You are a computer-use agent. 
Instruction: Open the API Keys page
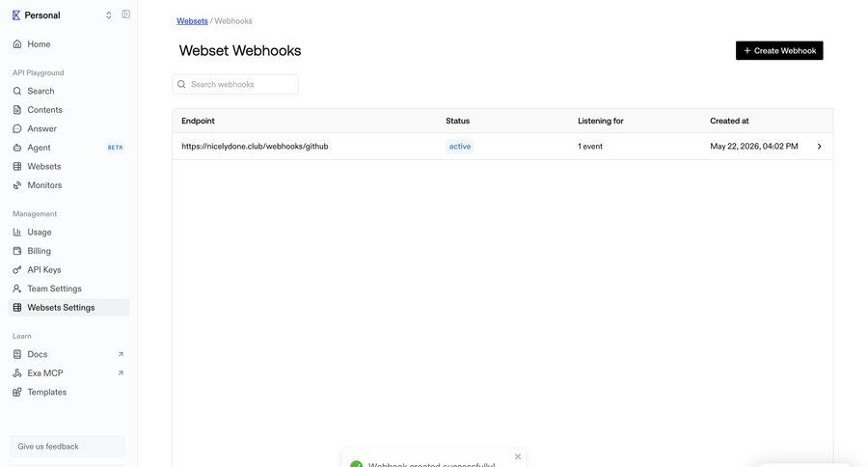68,270
